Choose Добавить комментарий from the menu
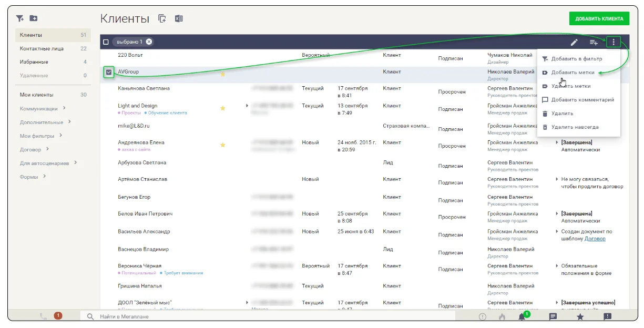Viewport: 644px width, 328px height. tap(579, 100)
